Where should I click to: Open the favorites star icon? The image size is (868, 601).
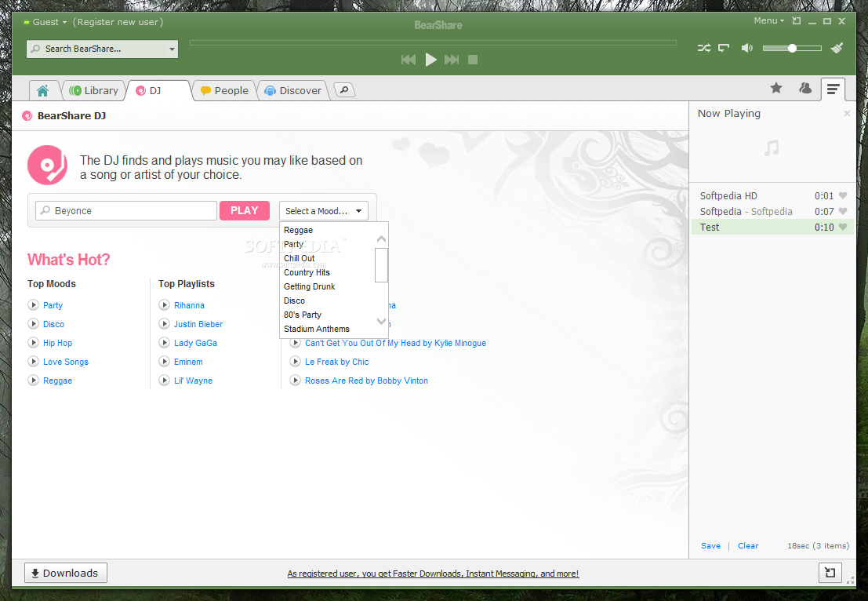coord(776,88)
